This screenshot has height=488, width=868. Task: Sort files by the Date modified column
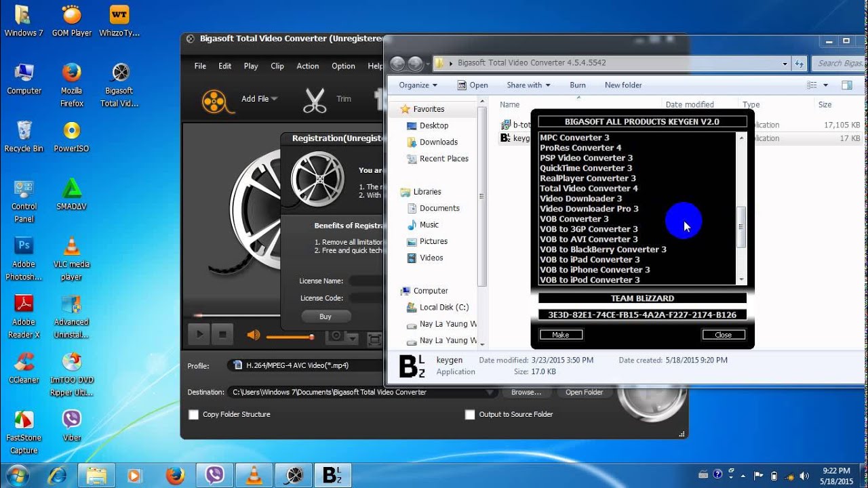point(690,104)
